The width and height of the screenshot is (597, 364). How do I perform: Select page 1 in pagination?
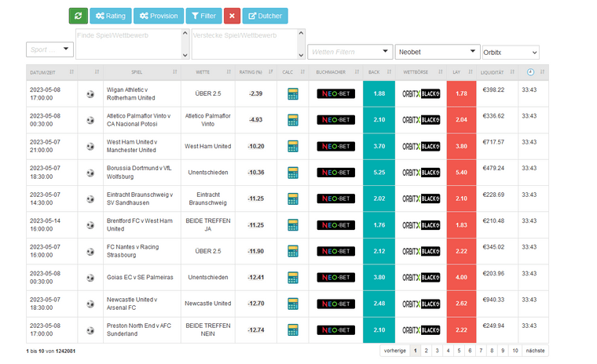[x=416, y=351]
